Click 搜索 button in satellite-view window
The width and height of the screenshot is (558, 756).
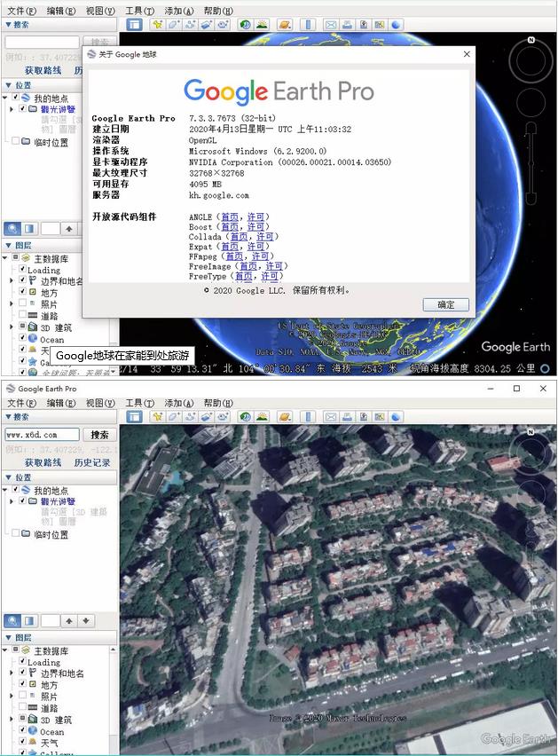click(99, 435)
